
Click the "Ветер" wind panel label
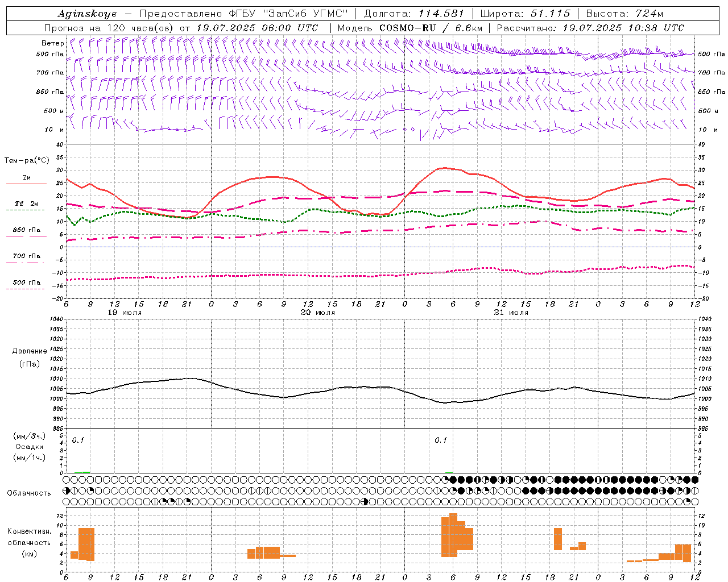coord(52,43)
